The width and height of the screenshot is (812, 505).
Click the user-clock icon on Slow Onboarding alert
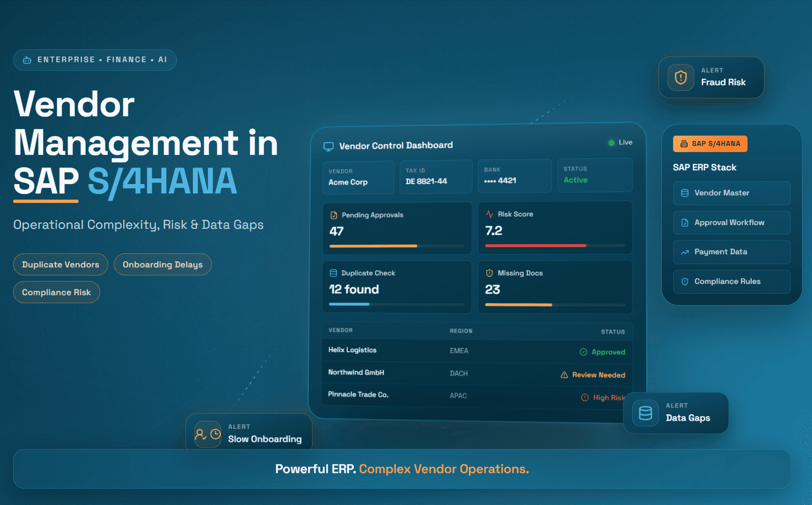[208, 434]
